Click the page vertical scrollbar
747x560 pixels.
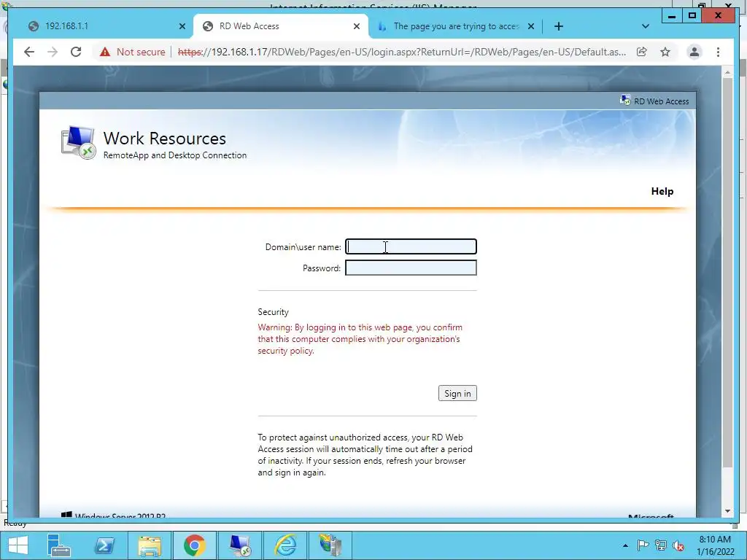[727, 272]
